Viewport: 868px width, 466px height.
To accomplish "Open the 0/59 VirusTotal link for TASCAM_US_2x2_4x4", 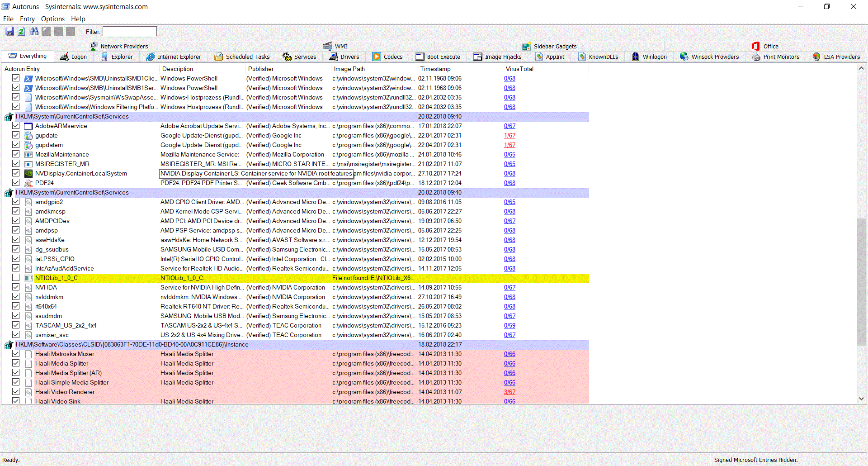I will tap(509, 325).
